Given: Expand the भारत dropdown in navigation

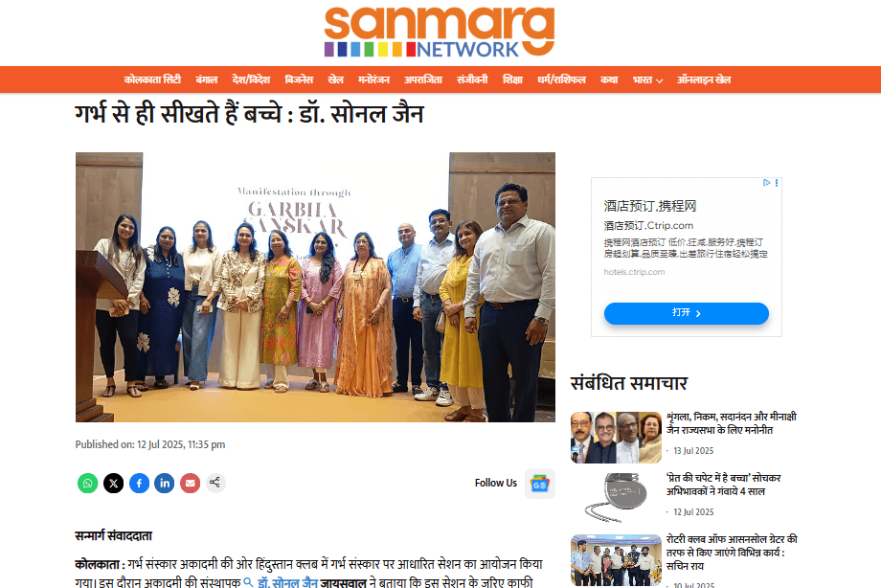Looking at the screenshot, I should coord(648,79).
